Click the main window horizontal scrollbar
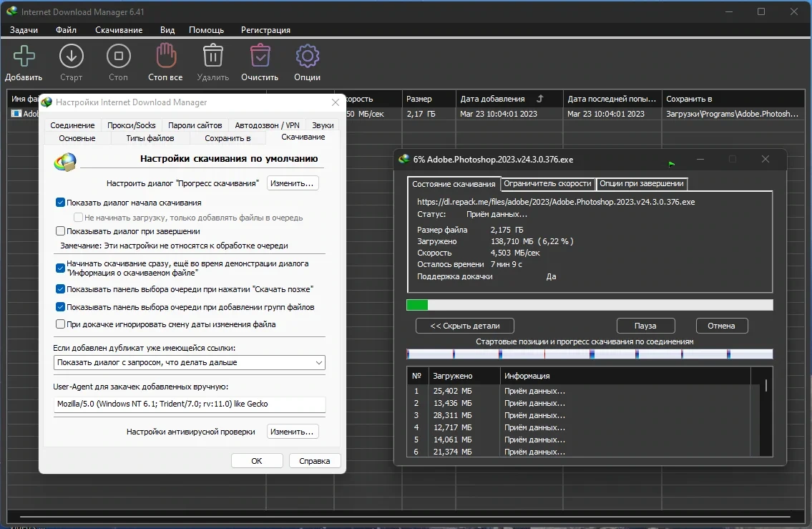This screenshot has width=812, height=529. click(405, 516)
